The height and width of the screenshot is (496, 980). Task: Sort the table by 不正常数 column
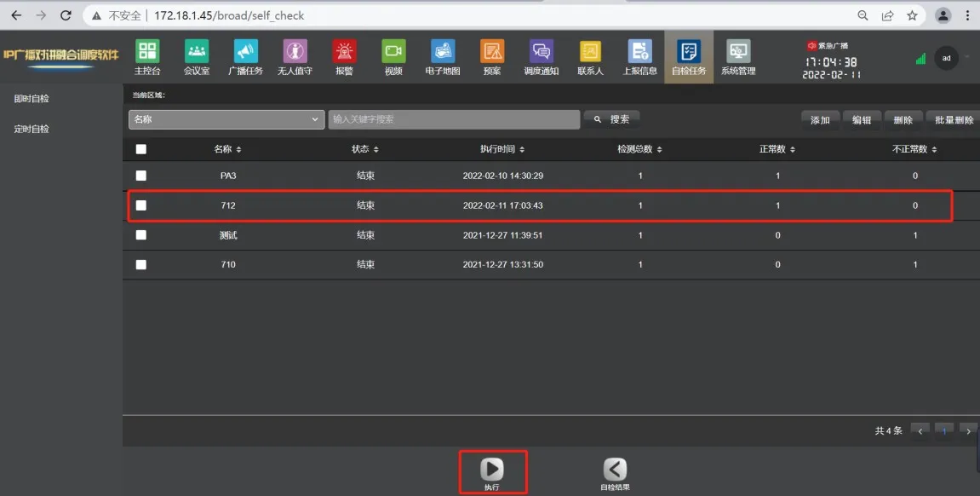click(914, 148)
